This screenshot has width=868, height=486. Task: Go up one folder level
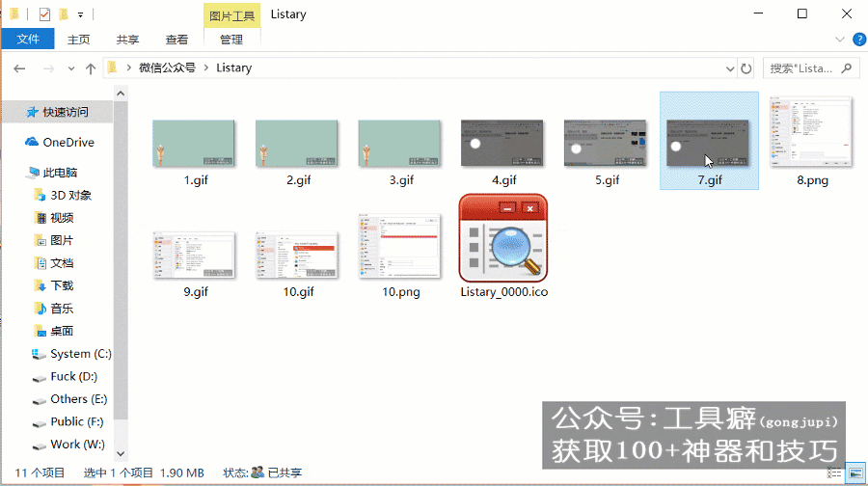(x=91, y=68)
